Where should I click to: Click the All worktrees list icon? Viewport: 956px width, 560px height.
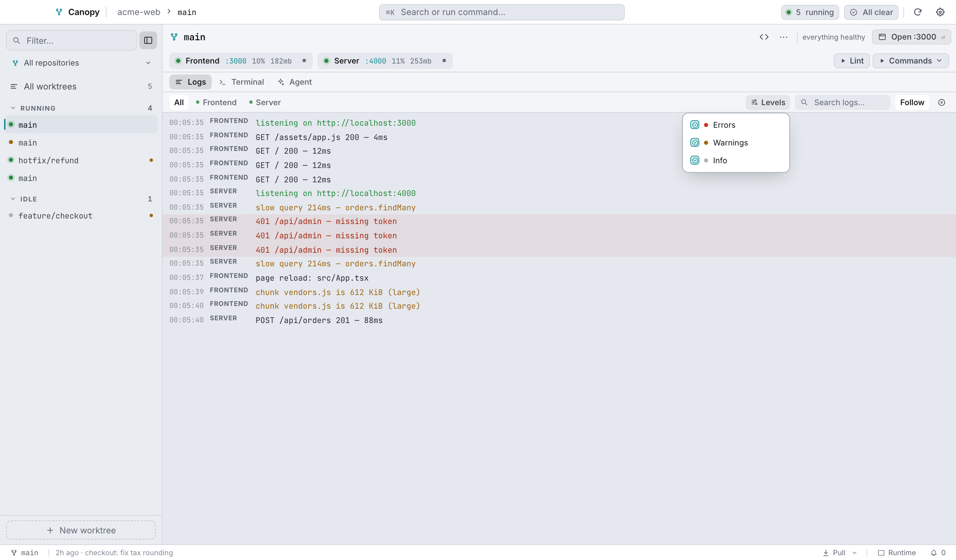pos(14,86)
